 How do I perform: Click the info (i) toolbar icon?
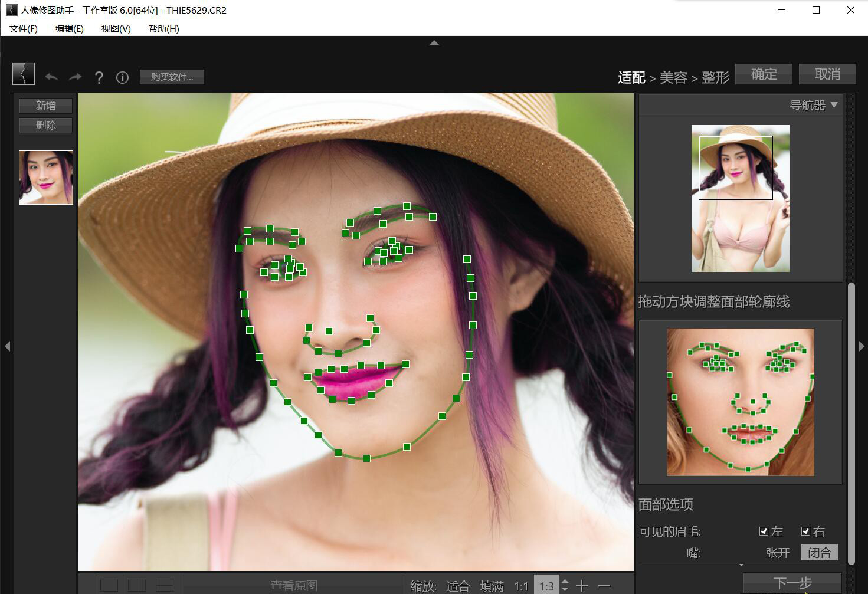coord(122,77)
